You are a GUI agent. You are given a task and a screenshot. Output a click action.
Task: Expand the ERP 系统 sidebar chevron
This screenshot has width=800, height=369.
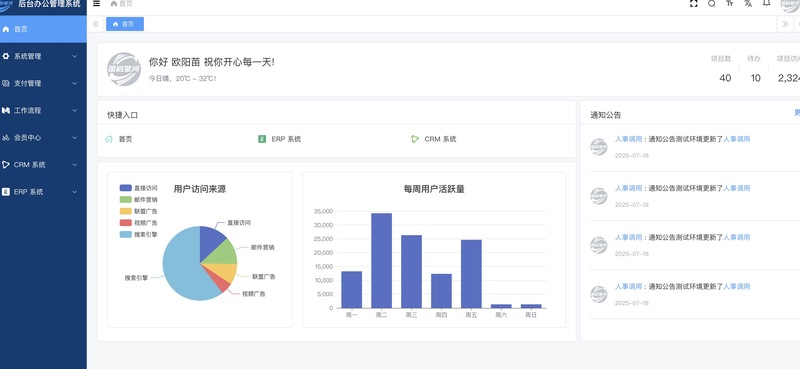[x=74, y=191]
